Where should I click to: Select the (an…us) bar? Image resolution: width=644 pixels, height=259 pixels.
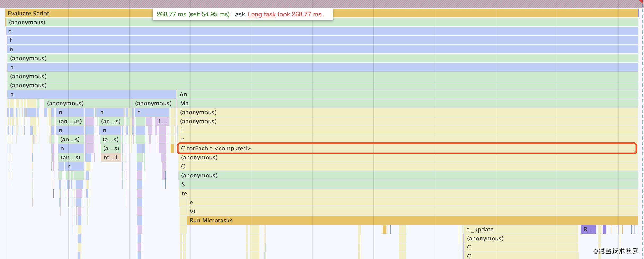pos(70,121)
